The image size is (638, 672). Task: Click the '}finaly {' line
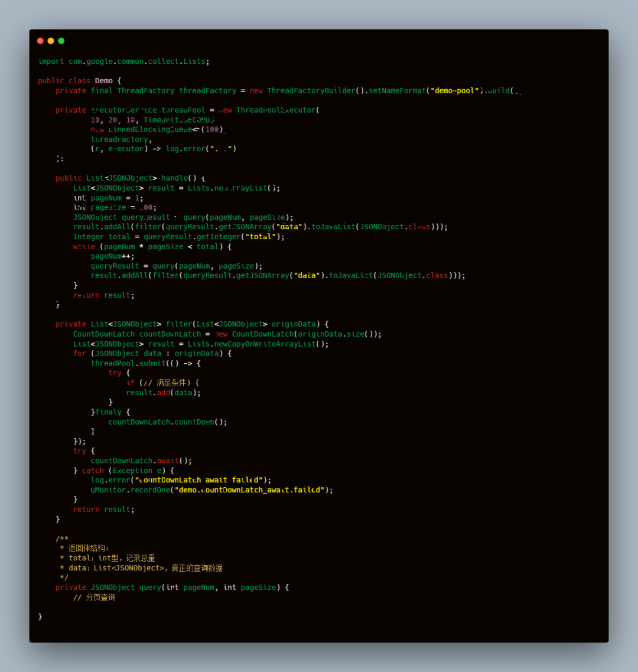(x=110, y=412)
